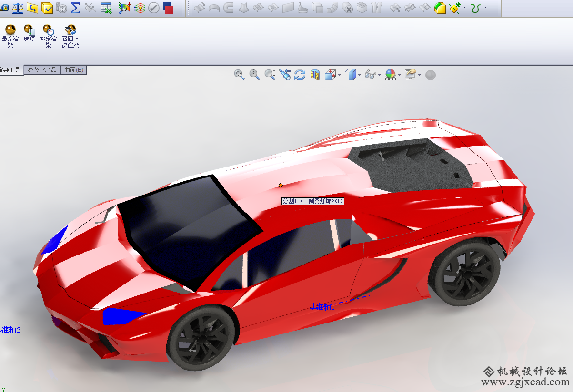This screenshot has height=392, width=573.
Task: Open render Options (选项)
Action: click(30, 33)
